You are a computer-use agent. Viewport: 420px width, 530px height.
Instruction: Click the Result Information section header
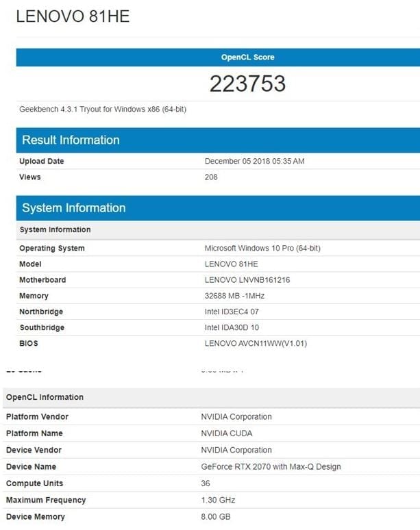point(71,140)
